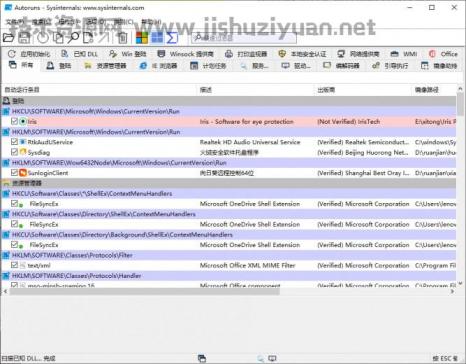
Task: Click the Autoruns logo in the title bar
Action: click(x=8, y=7)
